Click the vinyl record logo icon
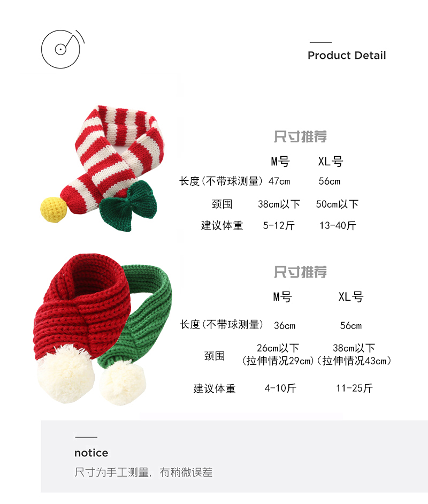The width and height of the screenshot is (428, 504). click(x=63, y=49)
